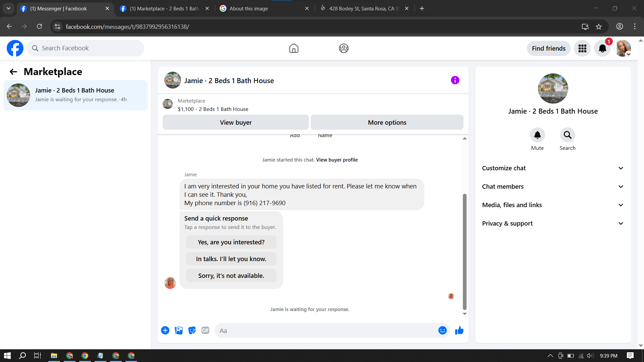Click the Search conversation magnifier icon

pos(567,135)
